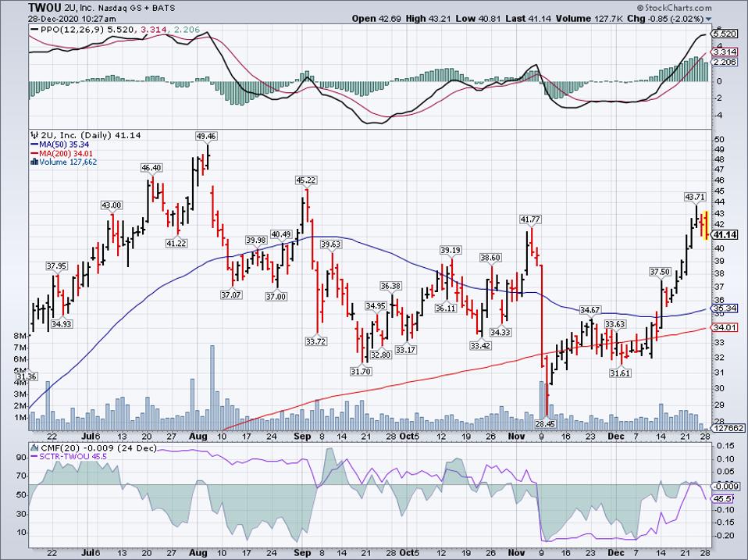Click the PPO(12,26,9) indicator label
Image resolution: width=748 pixels, height=560 pixels.
(73, 30)
